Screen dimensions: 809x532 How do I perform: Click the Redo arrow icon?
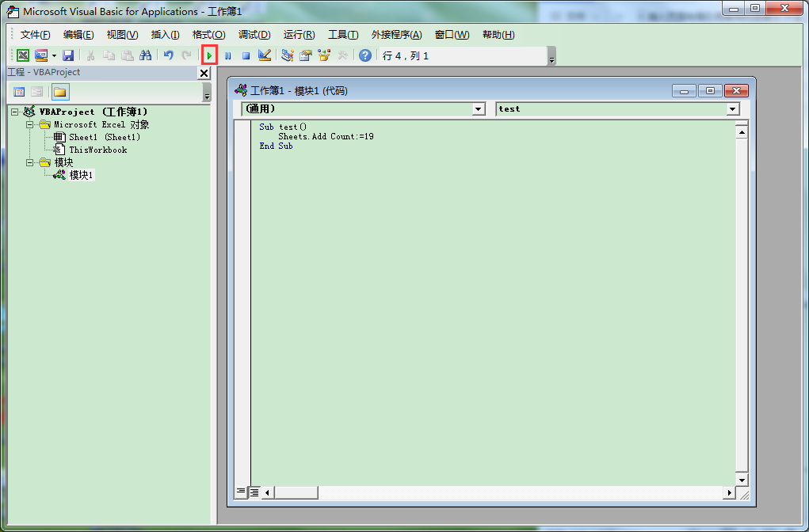[x=186, y=55]
